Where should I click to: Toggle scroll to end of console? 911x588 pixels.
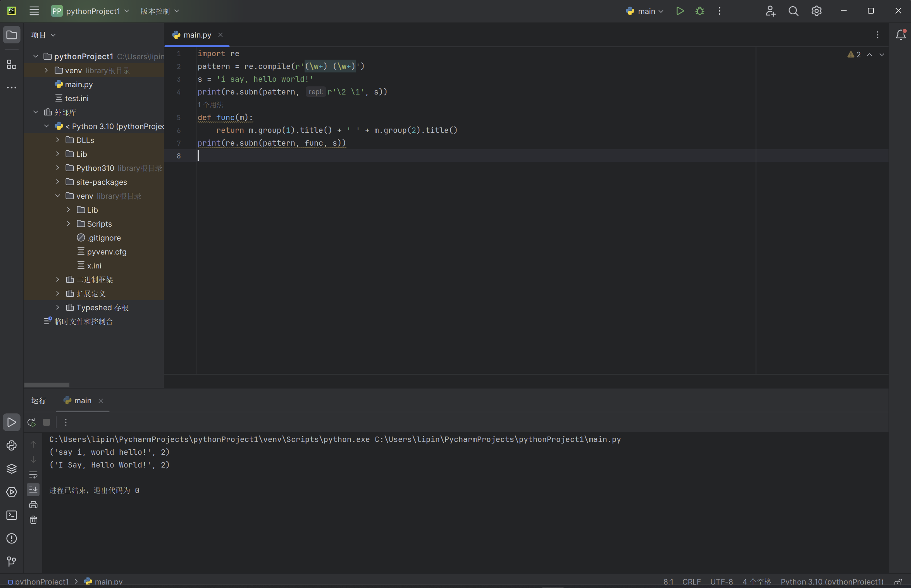pyautogui.click(x=33, y=490)
